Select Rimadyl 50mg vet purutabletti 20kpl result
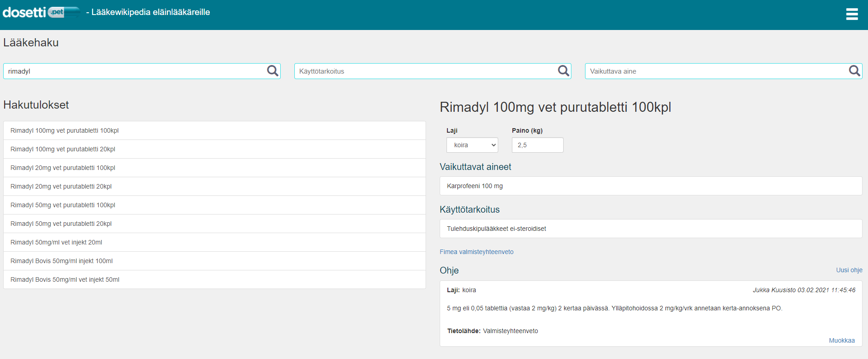The height and width of the screenshot is (359, 868). 214,224
